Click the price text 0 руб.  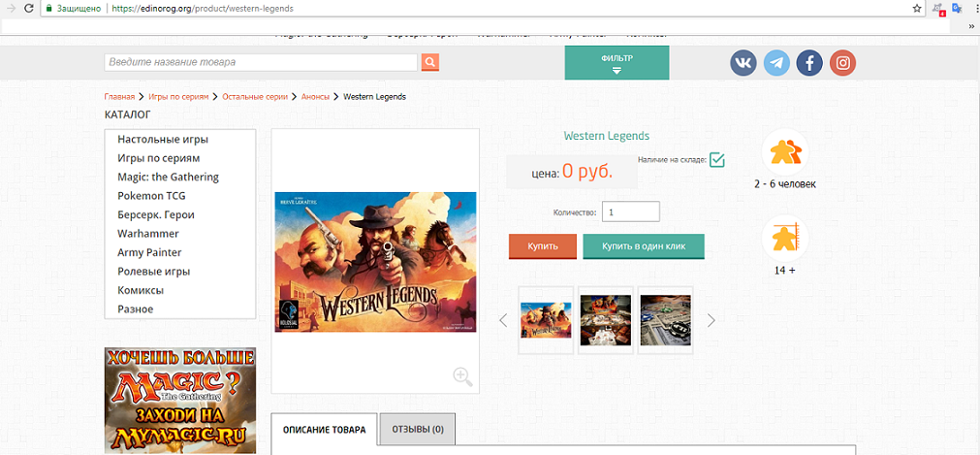[587, 171]
